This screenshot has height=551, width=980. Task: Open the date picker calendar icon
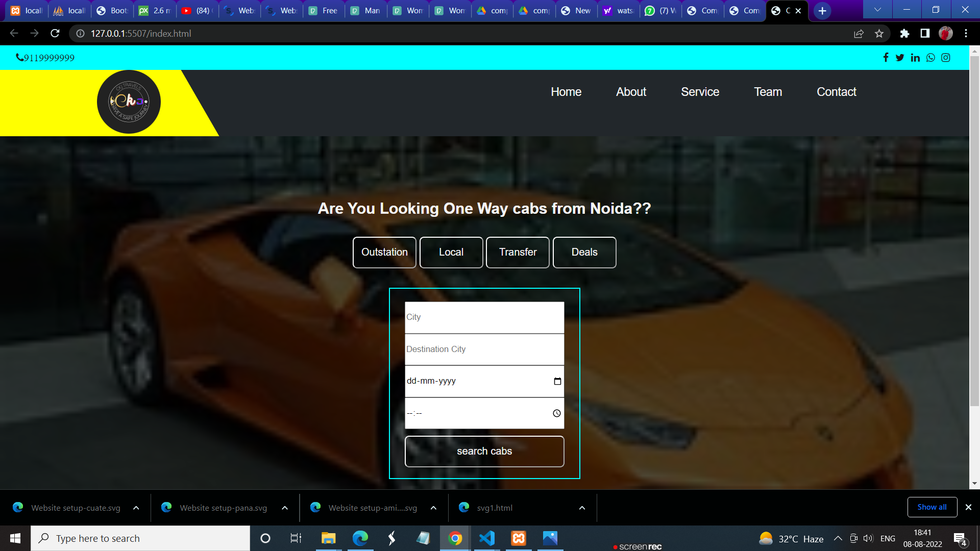coord(557,381)
